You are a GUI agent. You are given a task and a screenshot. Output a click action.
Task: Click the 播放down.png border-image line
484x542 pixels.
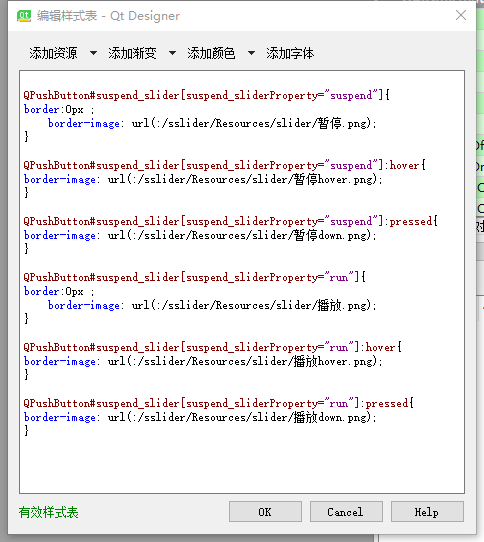200,417
